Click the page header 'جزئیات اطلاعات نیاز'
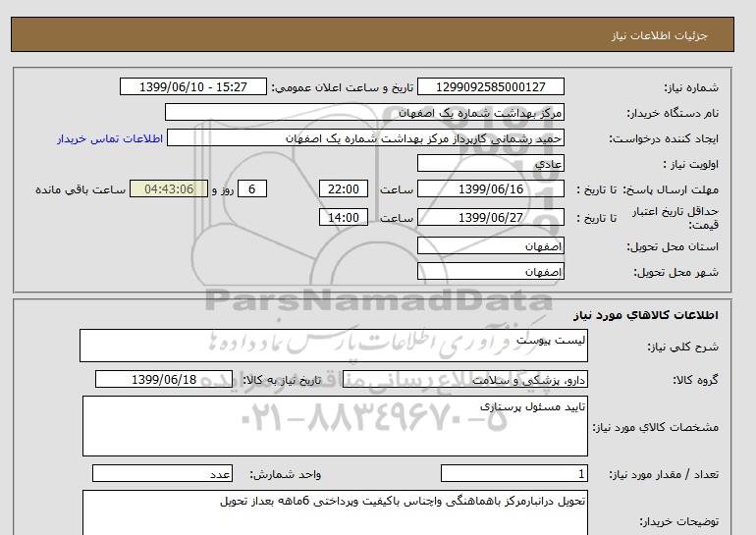 (659, 35)
